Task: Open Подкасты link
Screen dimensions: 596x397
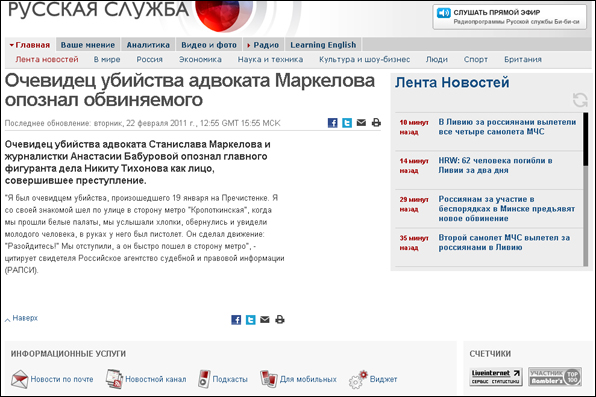Action: pyautogui.click(x=230, y=379)
